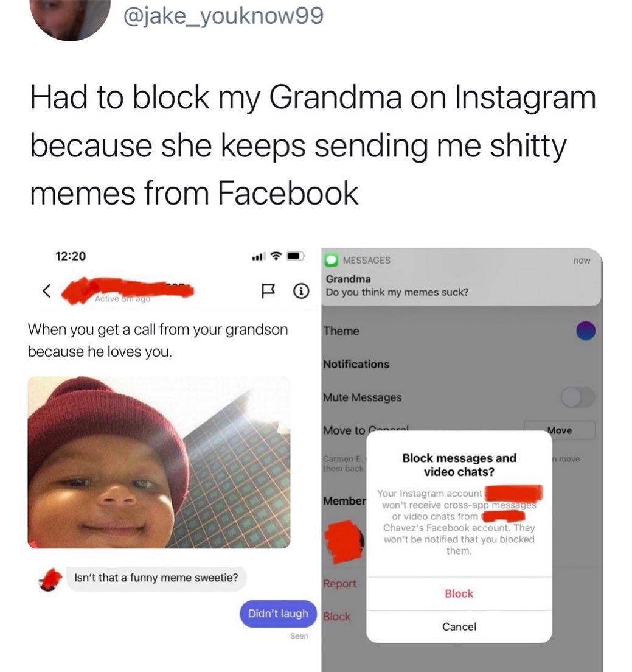Image resolution: width=632 pixels, height=672 pixels.
Task: Tap the blue Didn't laugh message bubble
Action: (279, 614)
